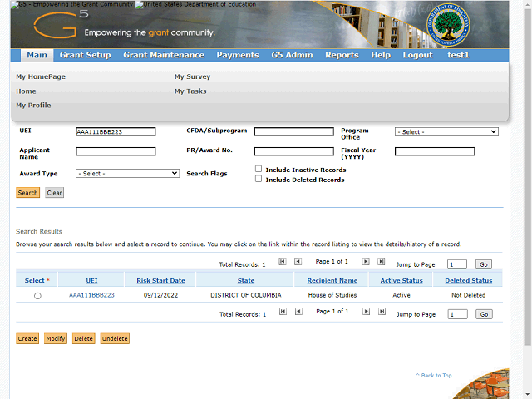This screenshot has width=532, height=399.
Task: Jump to last page using top pagination icon
Action: tap(382, 261)
